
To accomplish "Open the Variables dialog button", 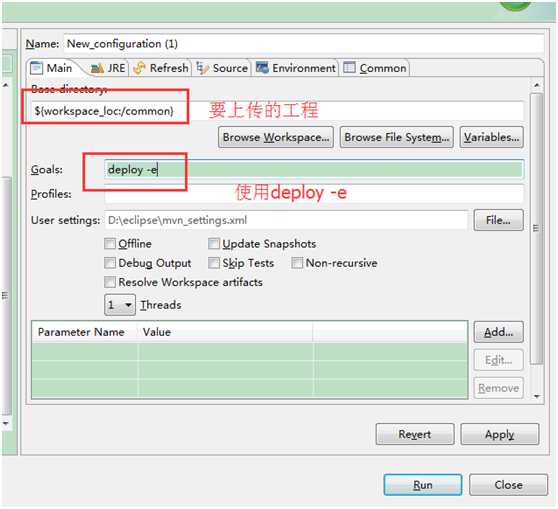I will (491, 137).
